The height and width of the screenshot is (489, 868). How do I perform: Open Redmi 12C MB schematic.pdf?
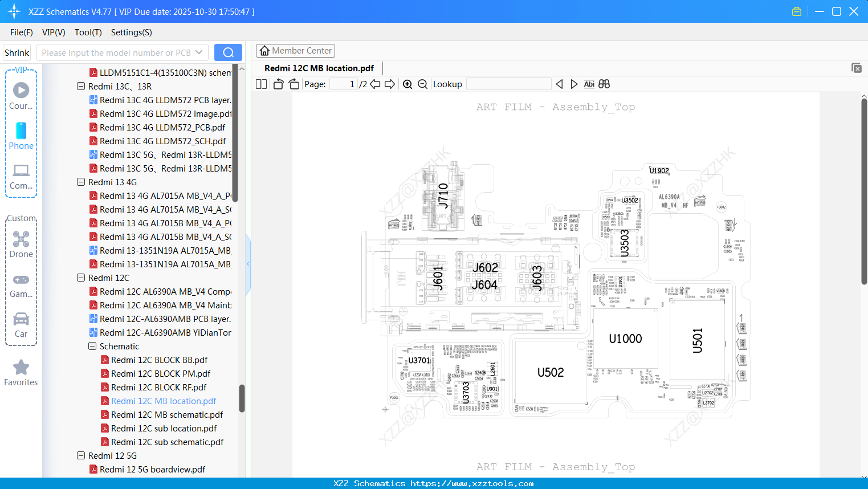coord(167,415)
